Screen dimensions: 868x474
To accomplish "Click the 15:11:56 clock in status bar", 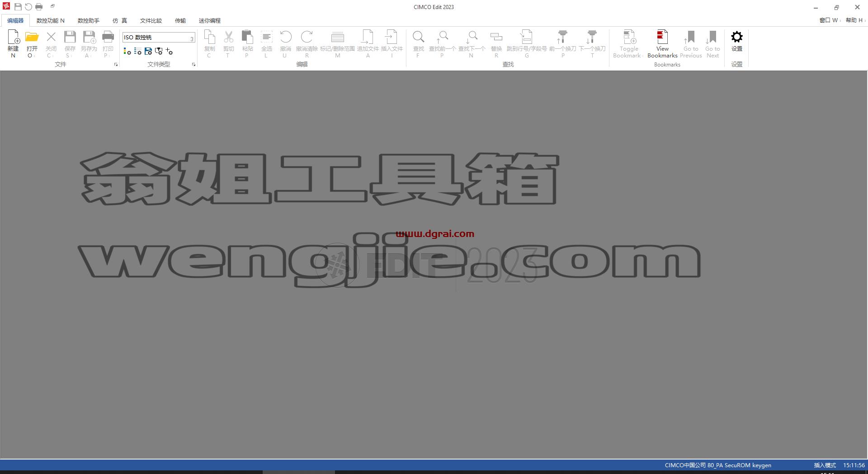I will [x=854, y=465].
